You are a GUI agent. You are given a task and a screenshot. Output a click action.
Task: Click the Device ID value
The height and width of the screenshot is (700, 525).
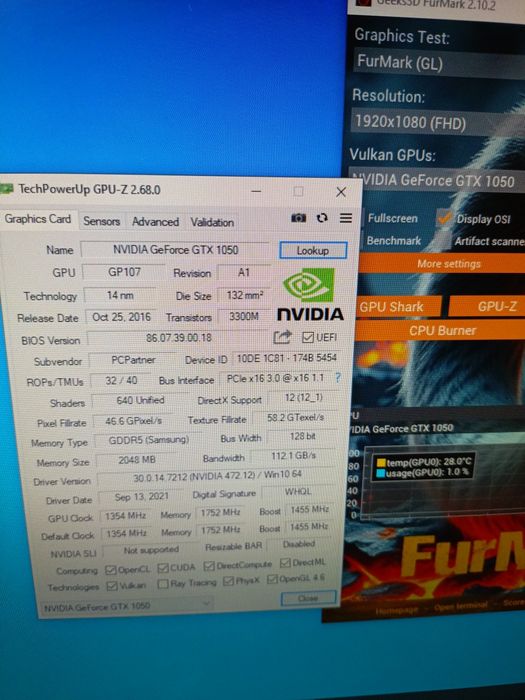[x=286, y=358]
